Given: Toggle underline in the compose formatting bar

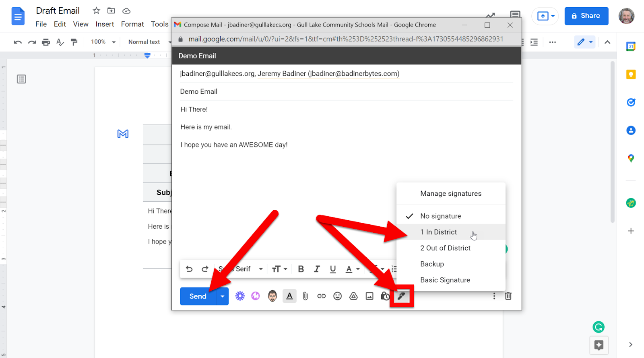Looking at the screenshot, I should (333, 269).
